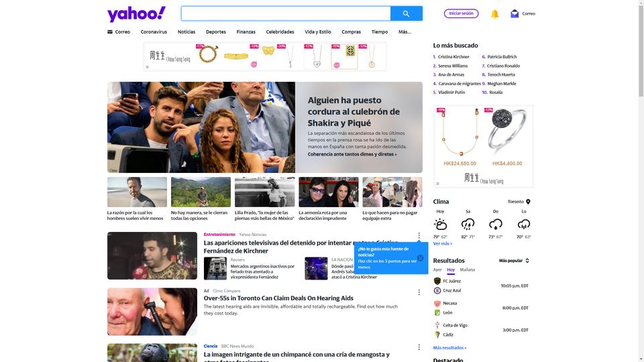Image resolution: width=644 pixels, height=362 pixels.
Task: Switch results to the Mañana tab
Action: [468, 269]
